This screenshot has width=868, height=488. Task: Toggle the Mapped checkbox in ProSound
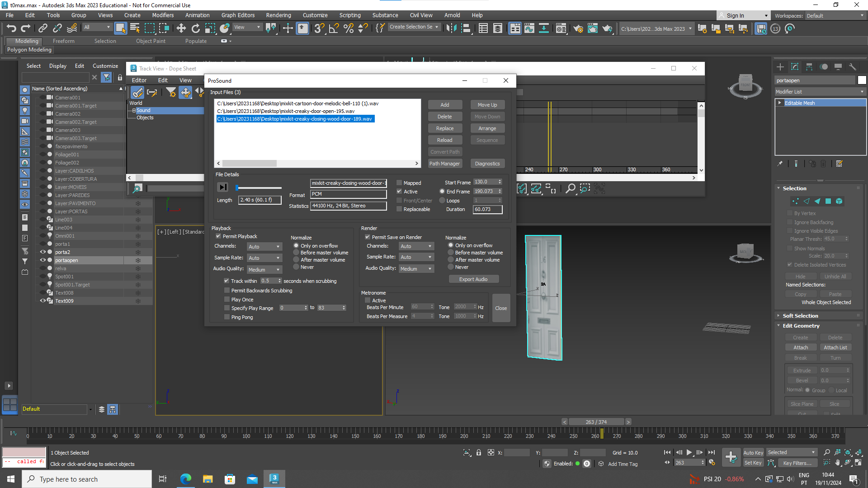click(x=399, y=183)
